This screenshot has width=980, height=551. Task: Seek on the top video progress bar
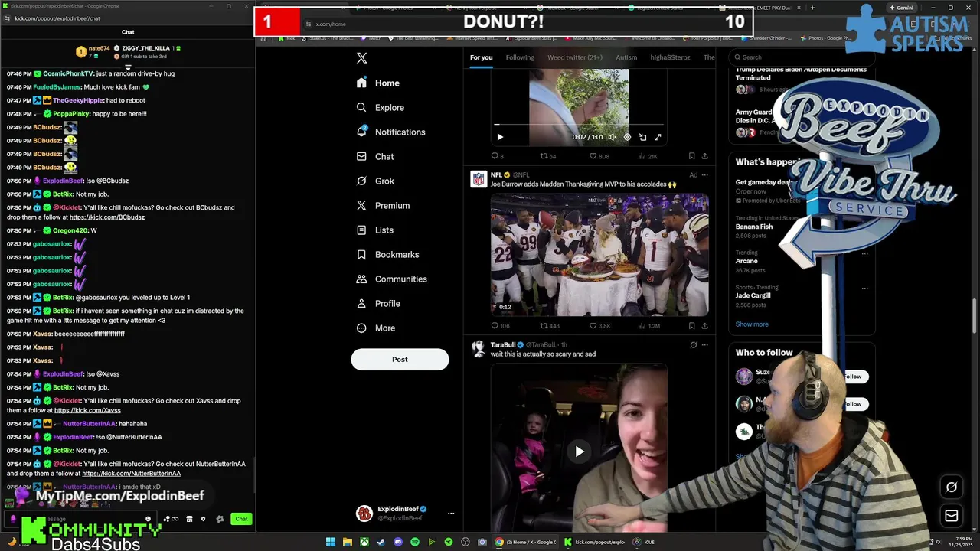[x=579, y=124]
